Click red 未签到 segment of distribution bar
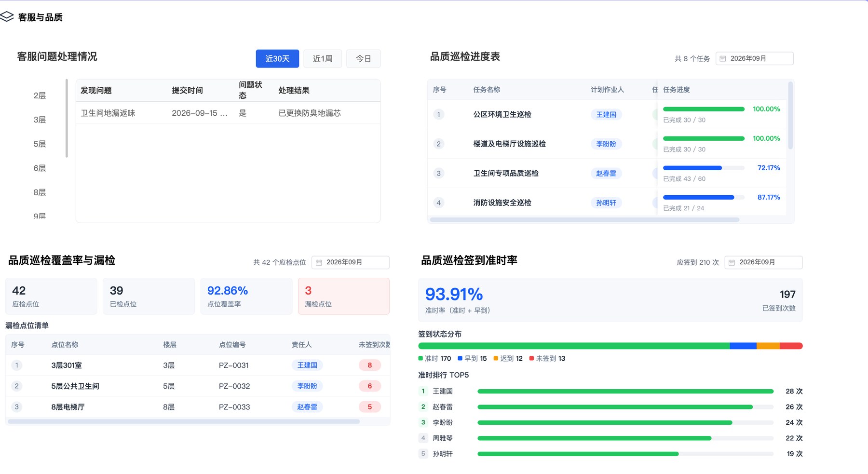Screen dimensions: 868x474 791,346
